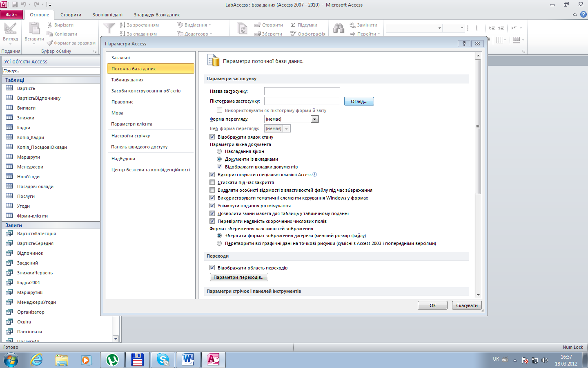Select 'Перетворити всі графічні дані' radio button
Image resolution: width=588 pixels, height=368 pixels.
coord(219,243)
